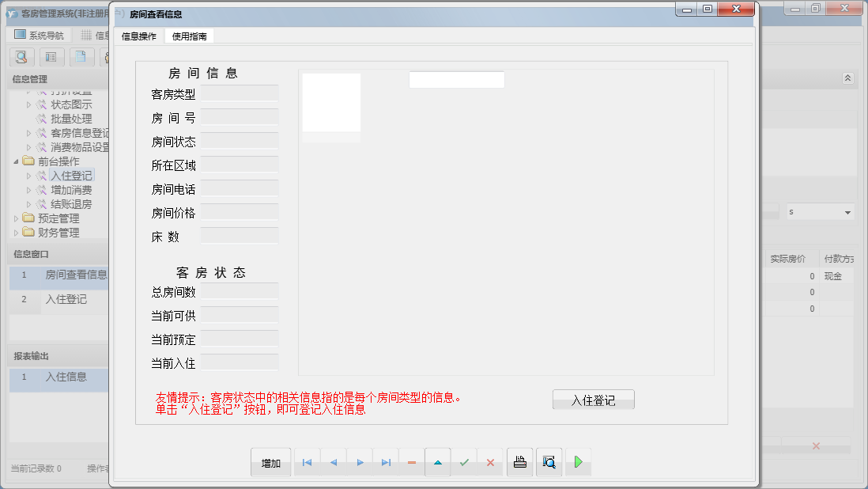Click the 信息管理 panel header
This screenshot has width=868, height=489.
(58, 79)
